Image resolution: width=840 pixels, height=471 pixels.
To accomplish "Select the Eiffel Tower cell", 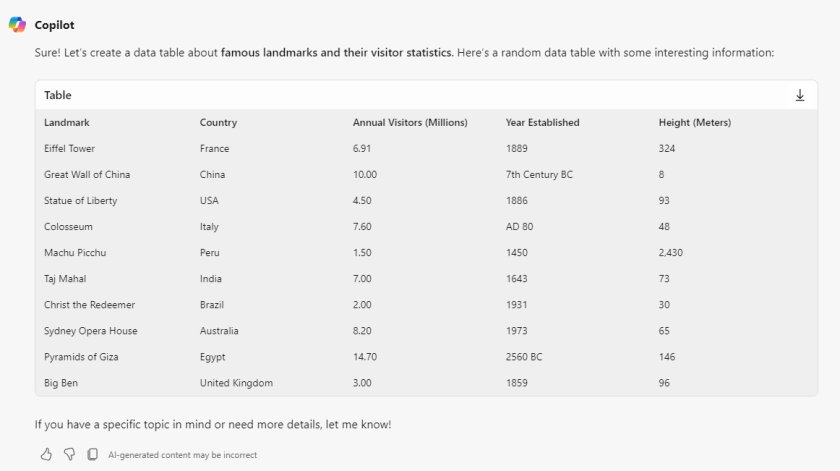I will coord(69,149).
